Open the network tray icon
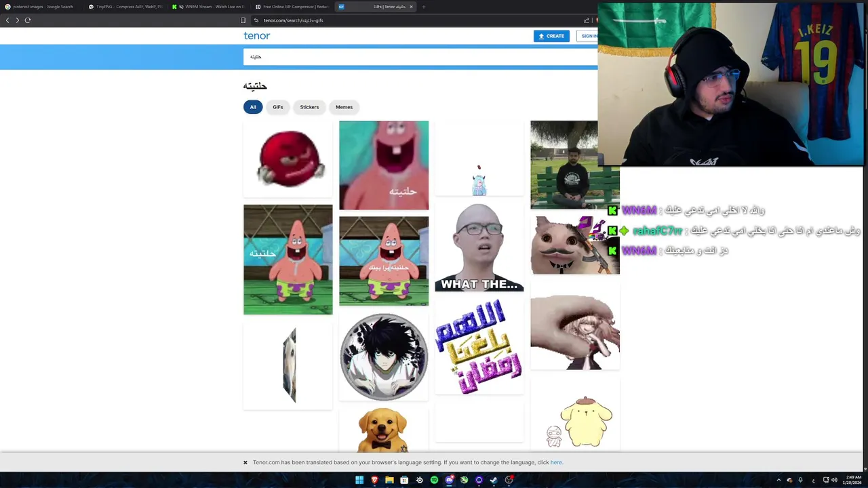The image size is (868, 488). (x=825, y=480)
